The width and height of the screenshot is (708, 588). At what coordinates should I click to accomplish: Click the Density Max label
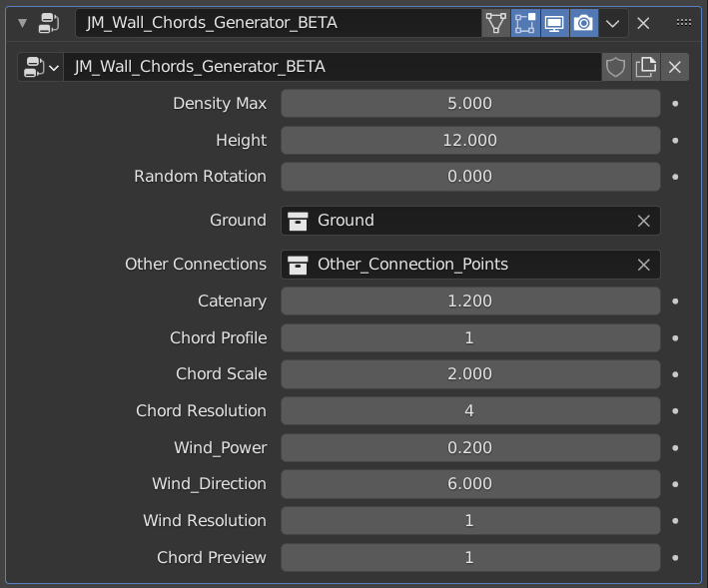220,104
